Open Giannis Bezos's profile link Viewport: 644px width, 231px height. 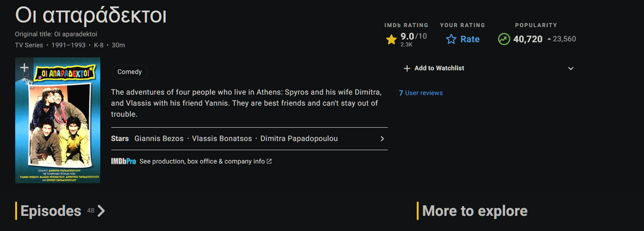click(159, 139)
